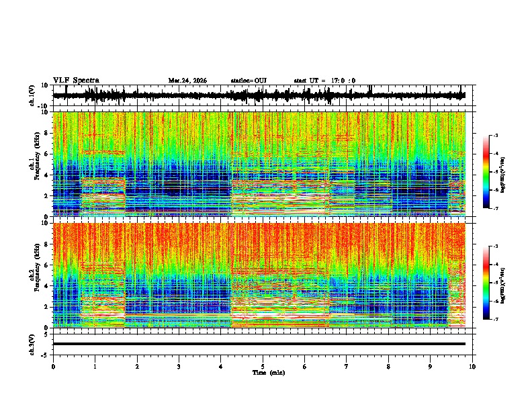Click the 4 kHz tick on ch.1 frequency axis
Viewport: 532px width, 411px height.
[47, 175]
